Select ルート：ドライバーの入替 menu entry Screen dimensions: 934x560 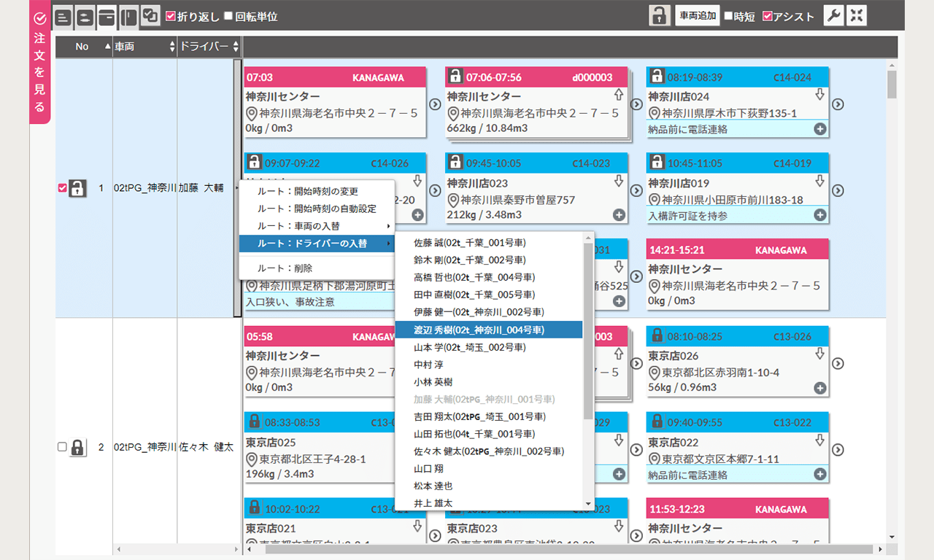317,244
